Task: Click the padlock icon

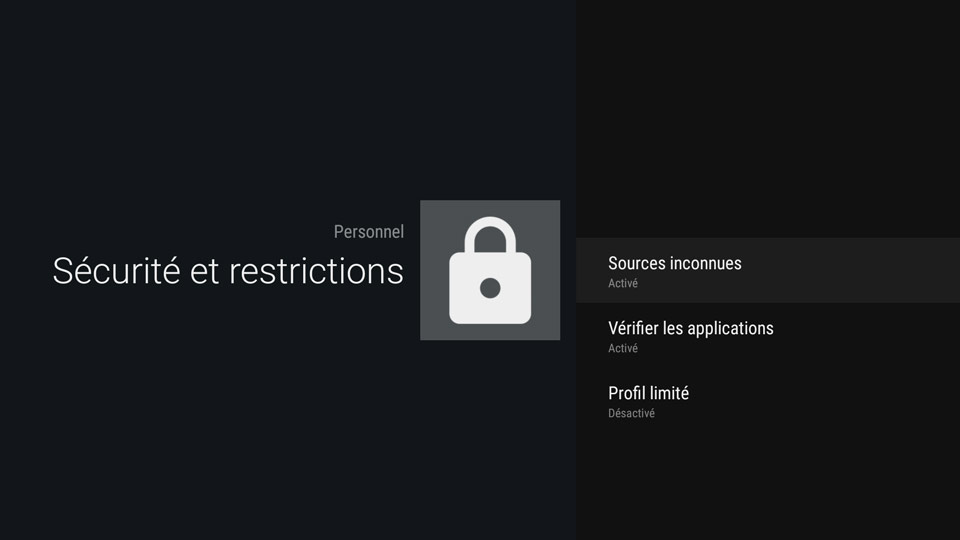Action: (490, 270)
